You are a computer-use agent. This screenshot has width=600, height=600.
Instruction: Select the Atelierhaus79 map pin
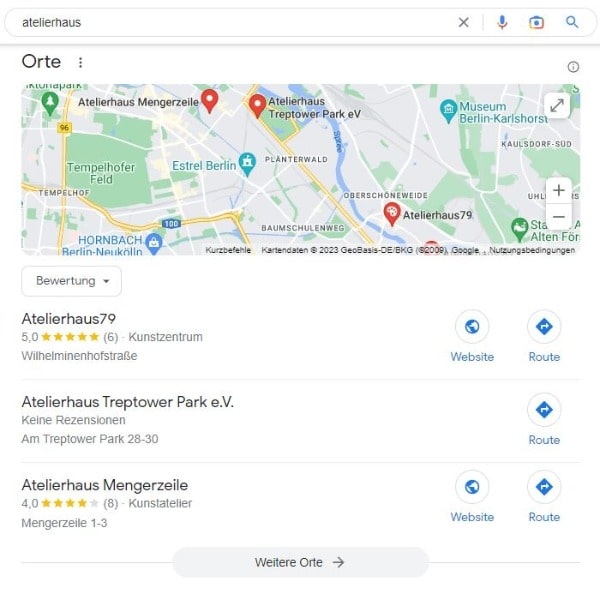(392, 214)
